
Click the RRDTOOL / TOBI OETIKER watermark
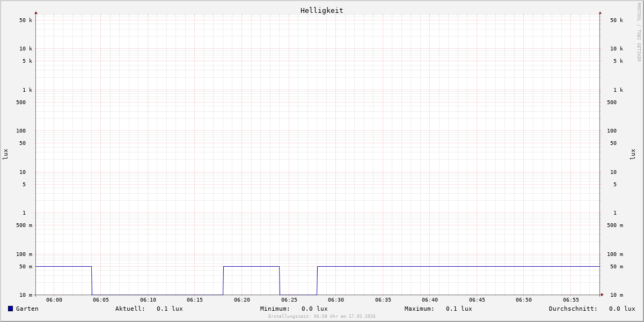click(x=639, y=32)
